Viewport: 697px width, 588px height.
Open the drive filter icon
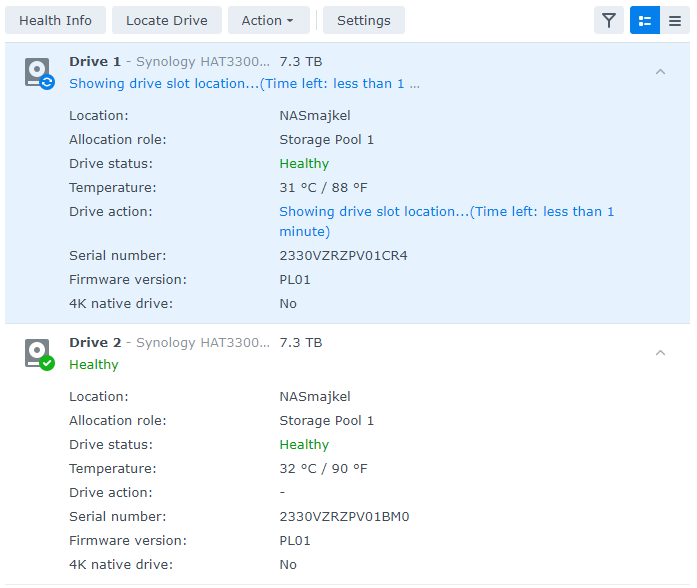[x=608, y=21]
